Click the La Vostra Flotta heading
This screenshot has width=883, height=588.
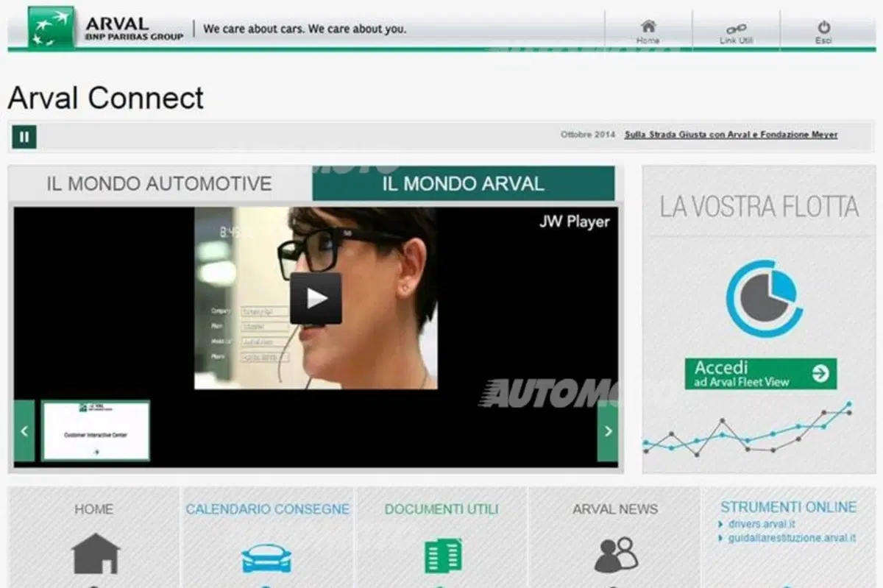(x=759, y=207)
